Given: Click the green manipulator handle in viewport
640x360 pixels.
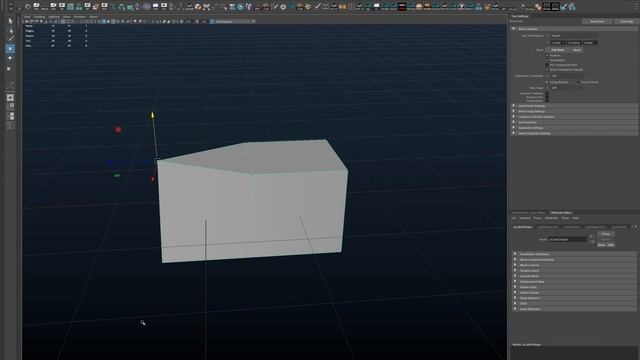Looking at the screenshot, I should pos(117,175).
